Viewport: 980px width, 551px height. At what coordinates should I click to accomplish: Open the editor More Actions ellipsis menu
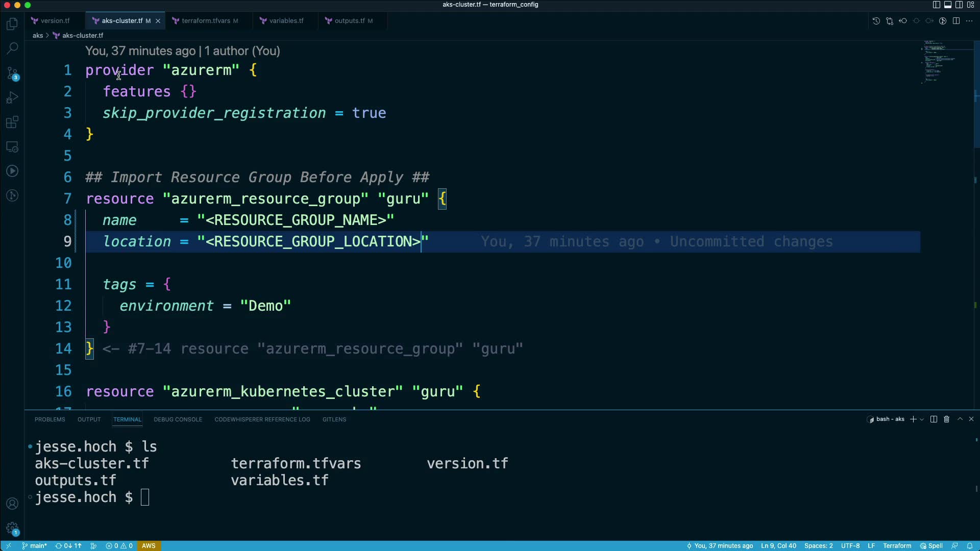tap(969, 21)
